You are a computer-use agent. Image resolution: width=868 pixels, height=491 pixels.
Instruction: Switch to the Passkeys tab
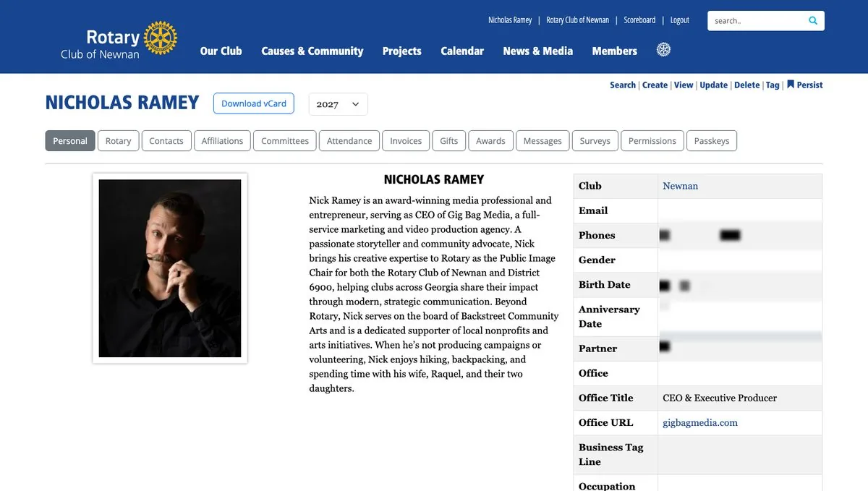(x=712, y=140)
